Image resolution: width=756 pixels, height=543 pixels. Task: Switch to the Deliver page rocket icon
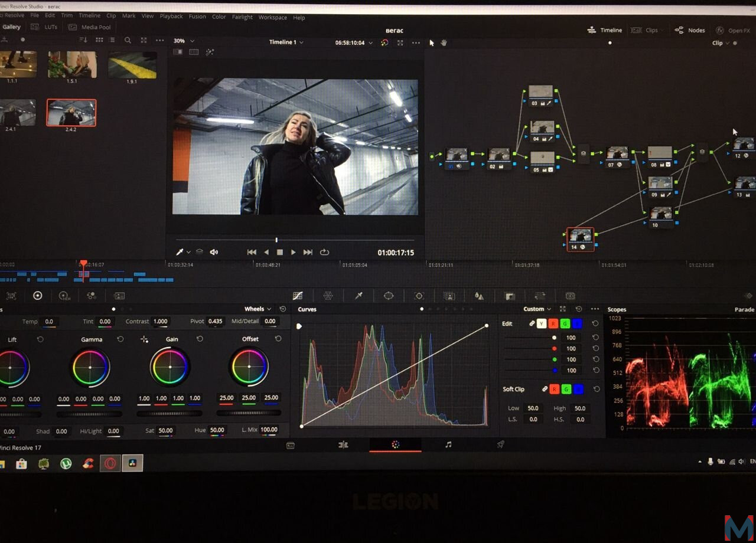point(500,444)
